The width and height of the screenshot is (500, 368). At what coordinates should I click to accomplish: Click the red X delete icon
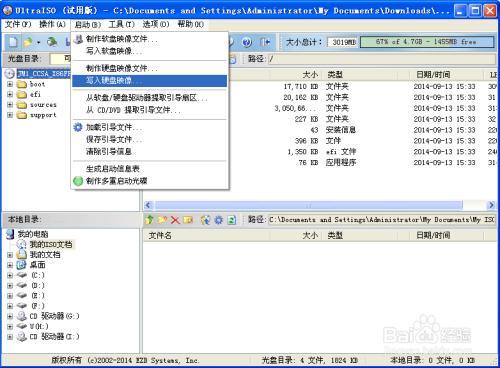pos(175,220)
